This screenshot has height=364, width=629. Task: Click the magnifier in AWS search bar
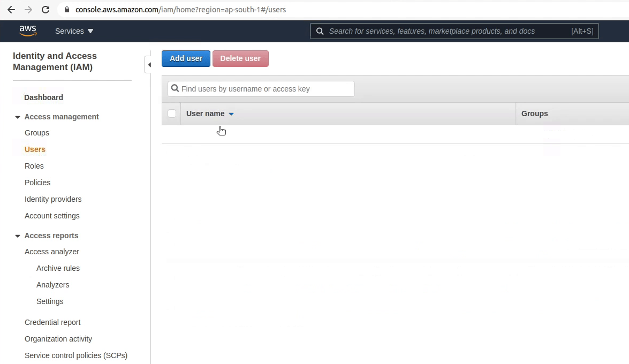click(x=320, y=31)
